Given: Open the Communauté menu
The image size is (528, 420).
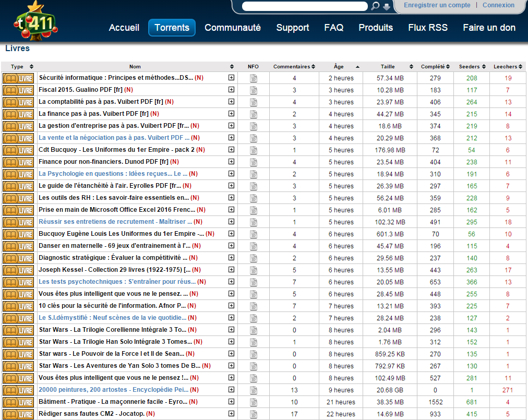Looking at the screenshot, I should [233, 28].
